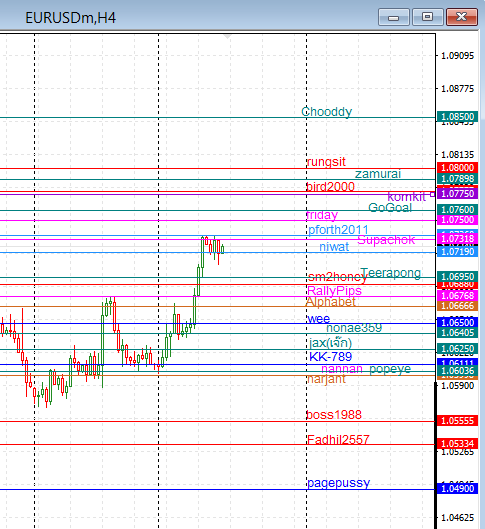485x529 pixels.
Task: Click the 1.04900 blue price tag
Action: (457, 489)
